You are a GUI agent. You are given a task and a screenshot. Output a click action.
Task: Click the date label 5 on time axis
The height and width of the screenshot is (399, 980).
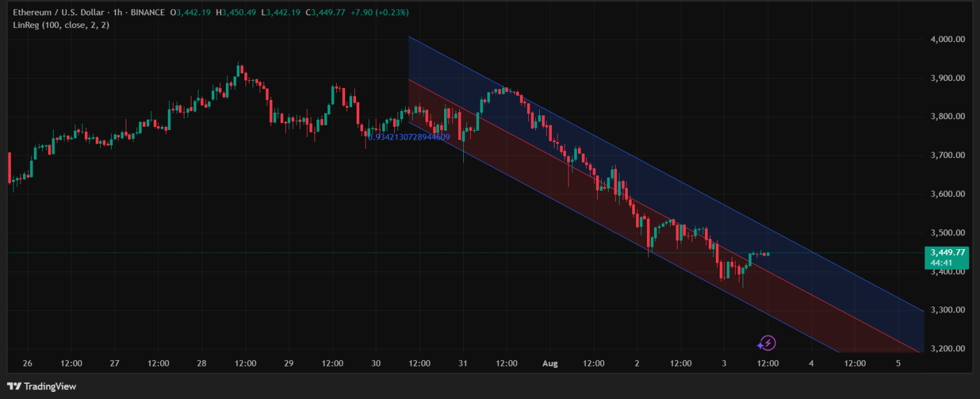[898, 364]
